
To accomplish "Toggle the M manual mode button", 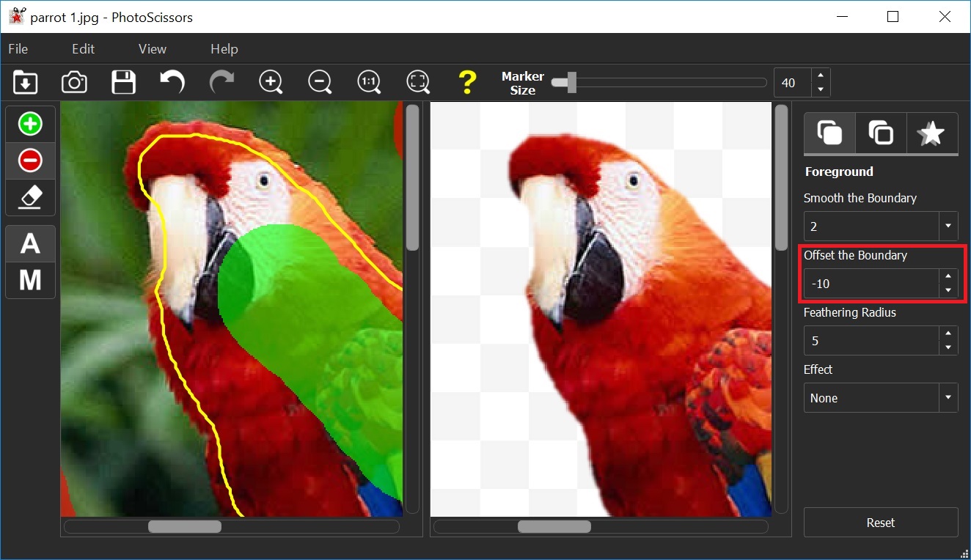I will point(30,279).
